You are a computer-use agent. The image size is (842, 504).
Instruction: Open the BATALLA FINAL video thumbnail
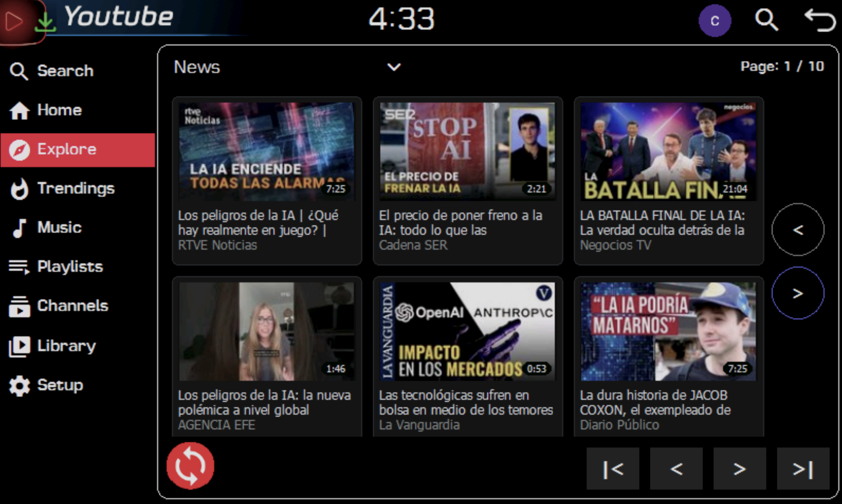[x=669, y=151]
